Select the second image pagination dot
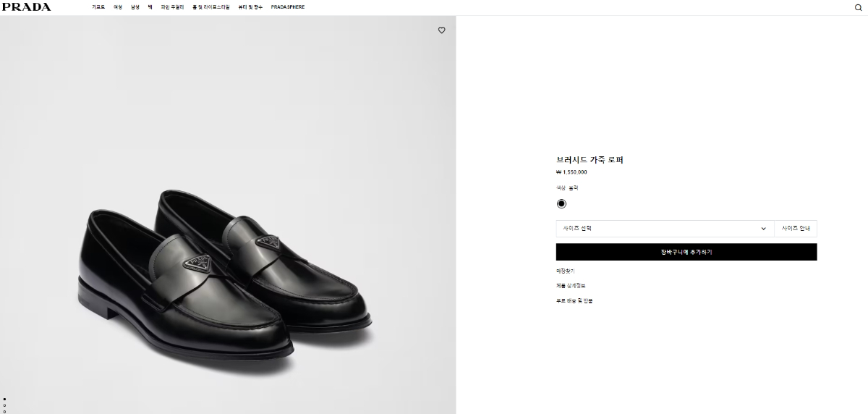 tap(5, 405)
